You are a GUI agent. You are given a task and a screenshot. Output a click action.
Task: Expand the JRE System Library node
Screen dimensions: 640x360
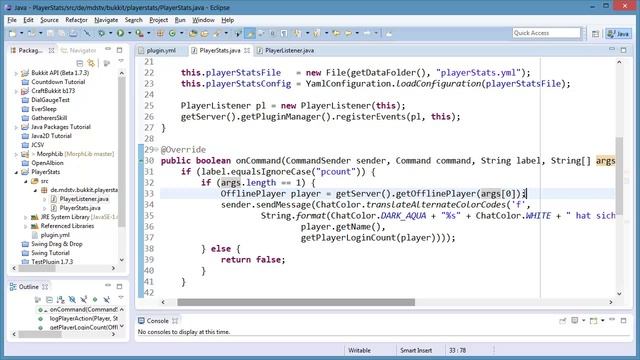coord(26,217)
